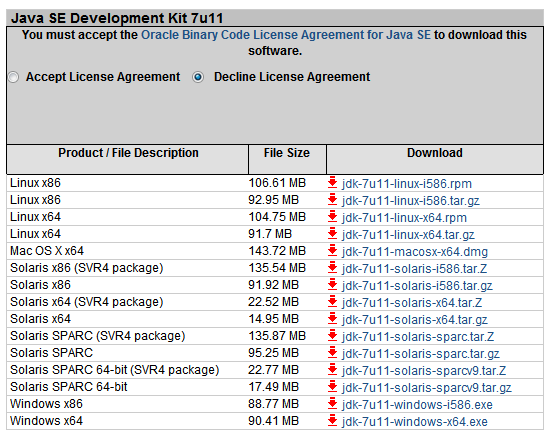Open the jdk-7u11-linux-i586.tar.gz link

pos(411,201)
